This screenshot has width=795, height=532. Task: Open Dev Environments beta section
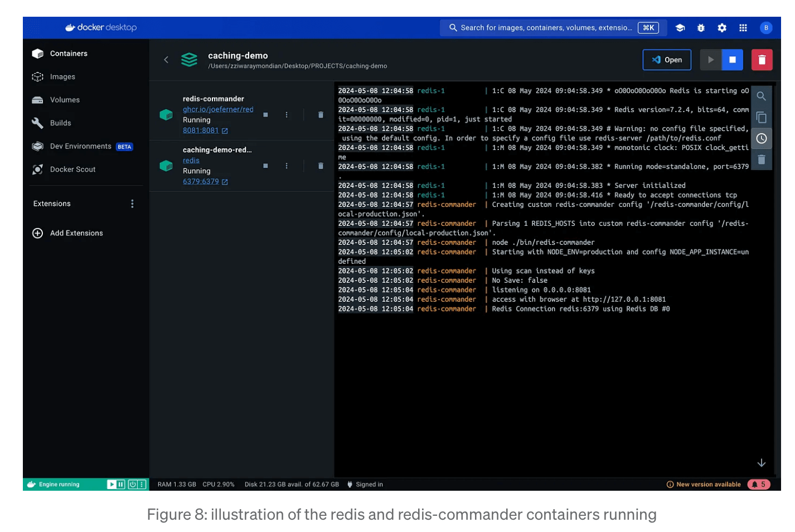pos(83,147)
